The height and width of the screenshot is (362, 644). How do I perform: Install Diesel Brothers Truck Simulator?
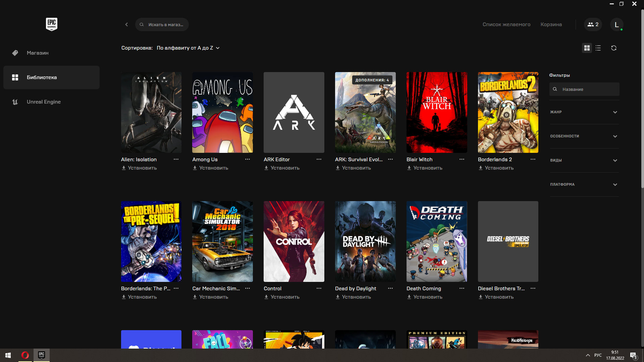[496, 297]
